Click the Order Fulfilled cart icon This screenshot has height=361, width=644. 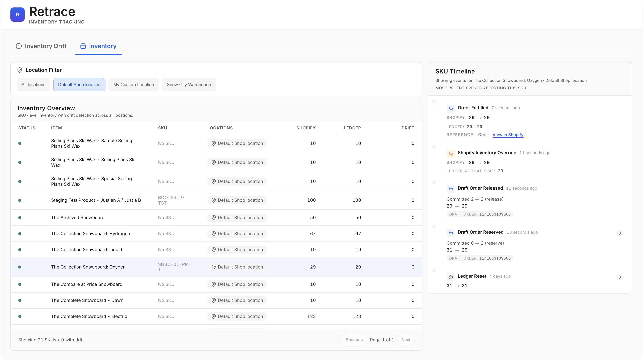[451, 109]
